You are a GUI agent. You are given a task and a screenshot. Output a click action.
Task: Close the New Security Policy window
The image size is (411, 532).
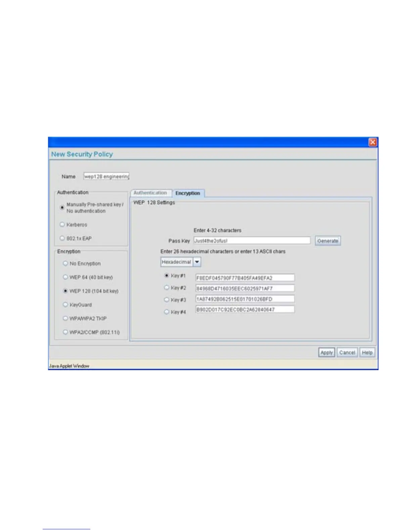tap(373, 142)
